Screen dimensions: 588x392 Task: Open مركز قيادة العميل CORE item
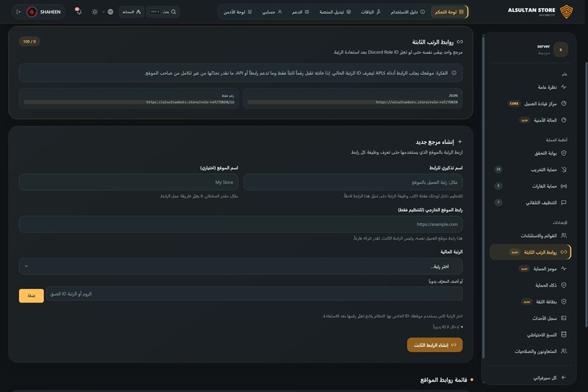coord(530,104)
